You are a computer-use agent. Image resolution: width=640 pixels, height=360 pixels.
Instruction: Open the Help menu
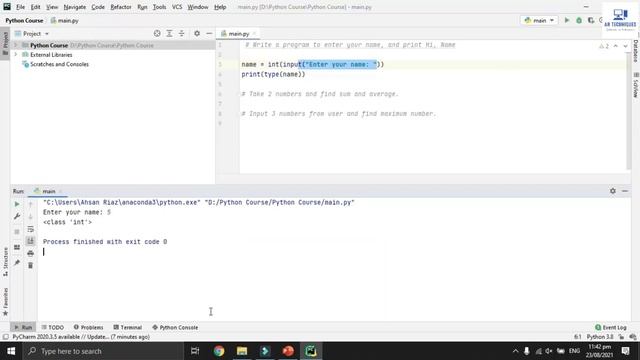click(x=220, y=7)
